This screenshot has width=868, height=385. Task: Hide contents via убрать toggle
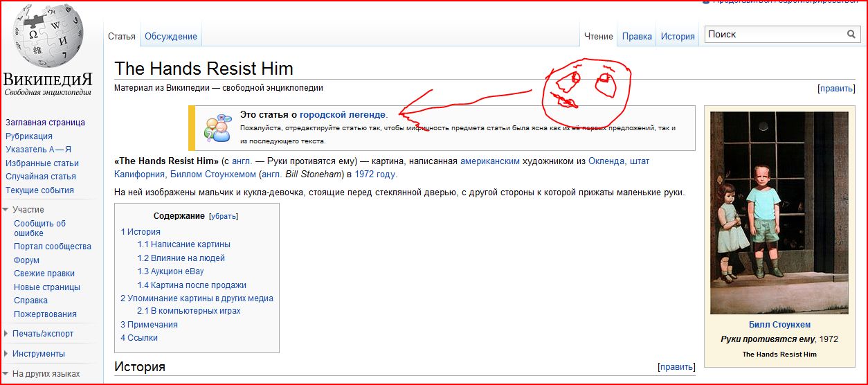coord(223,216)
